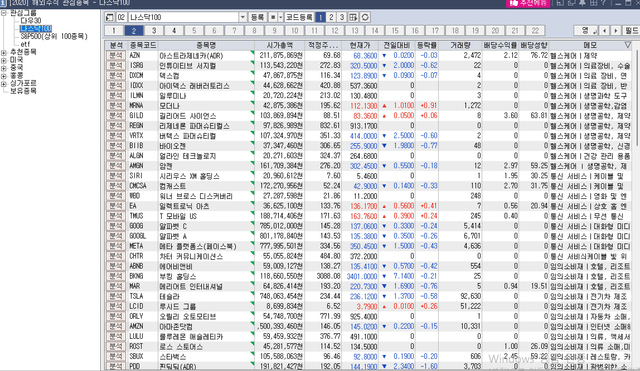Switch to watchlist tab 3

(x=154, y=31)
